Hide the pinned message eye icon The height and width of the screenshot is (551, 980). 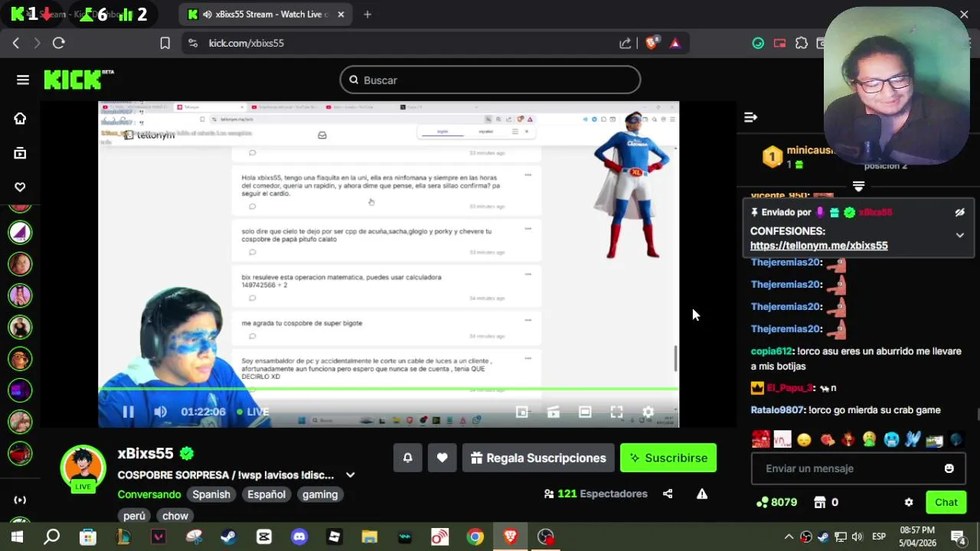[959, 213]
